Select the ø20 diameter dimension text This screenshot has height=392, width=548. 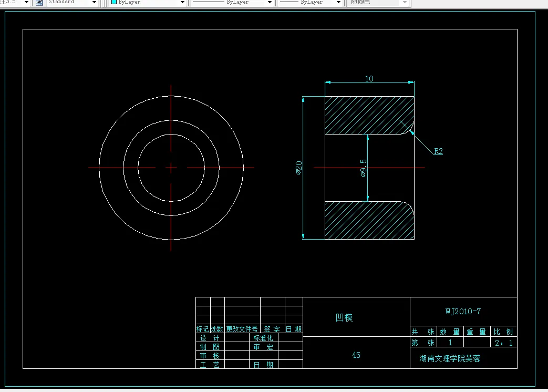click(x=298, y=168)
